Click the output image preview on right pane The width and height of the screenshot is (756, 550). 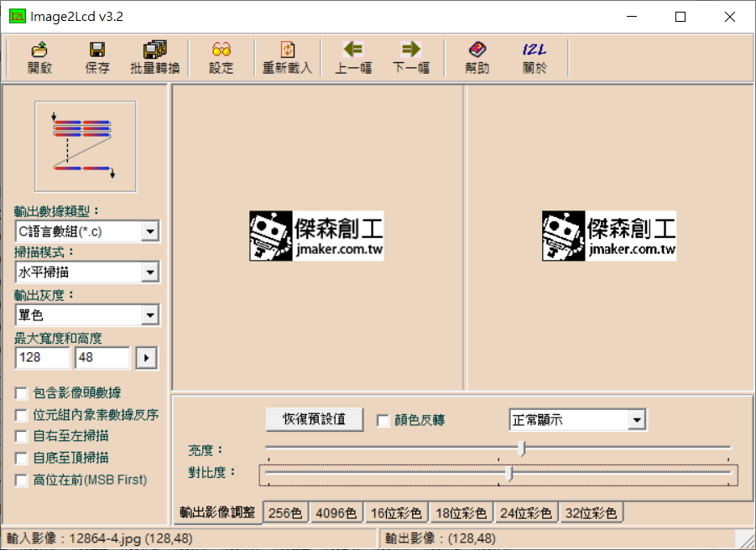609,236
